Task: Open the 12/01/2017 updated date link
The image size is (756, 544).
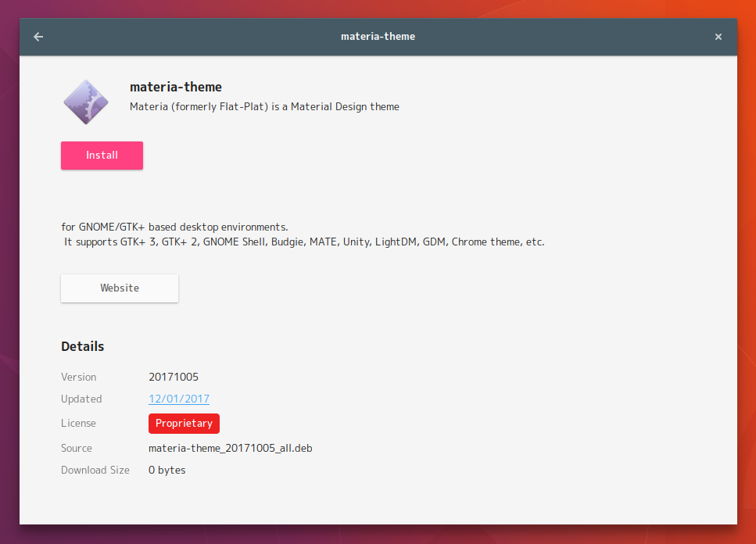Action: pos(179,399)
